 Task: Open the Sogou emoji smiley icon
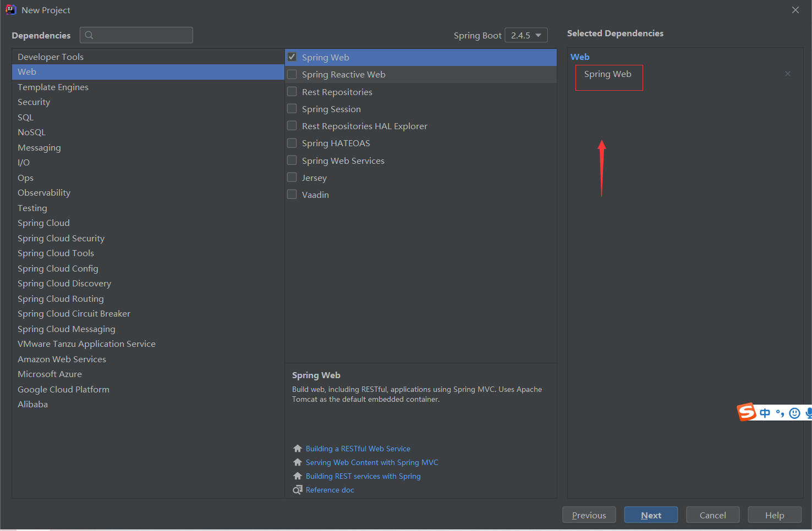tap(794, 413)
